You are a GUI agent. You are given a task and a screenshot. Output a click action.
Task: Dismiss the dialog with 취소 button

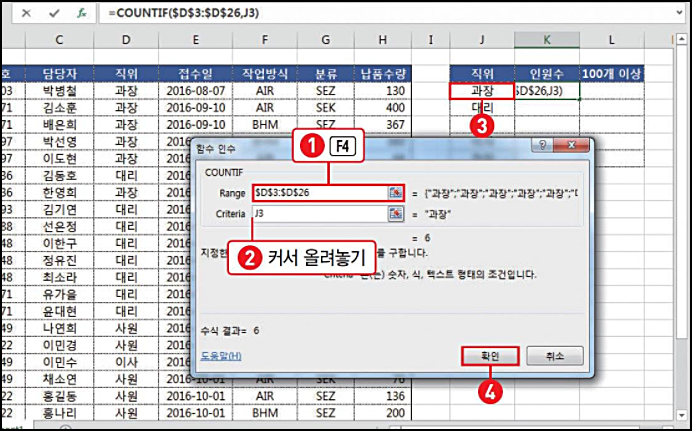pos(555,356)
